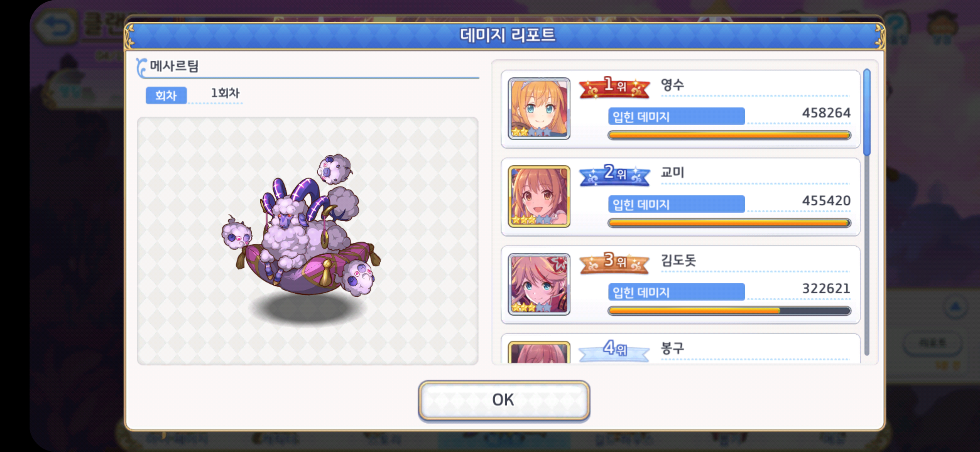The height and width of the screenshot is (452, 980).
Task: Open 김도돗's third-place character portrait
Action: click(539, 284)
